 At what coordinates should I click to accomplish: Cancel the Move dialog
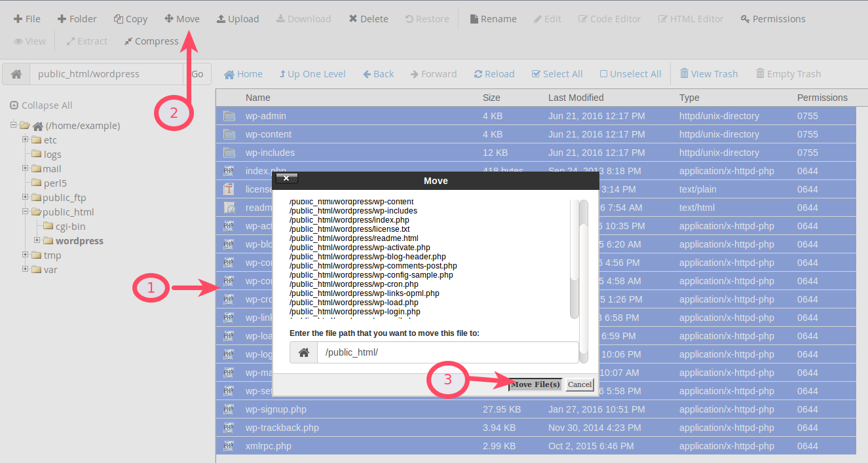coord(579,384)
